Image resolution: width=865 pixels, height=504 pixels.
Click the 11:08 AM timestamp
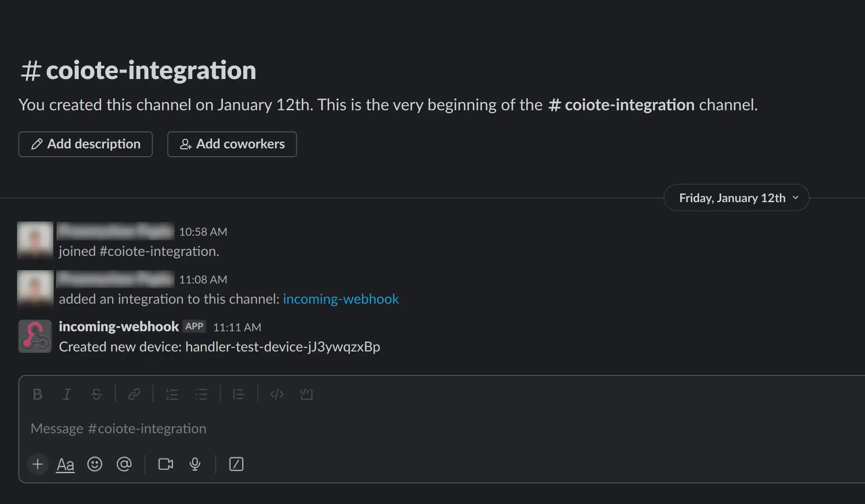(203, 280)
